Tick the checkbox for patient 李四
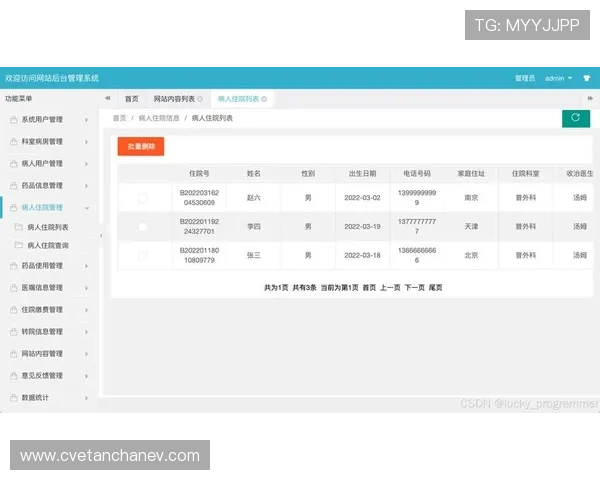The height and width of the screenshot is (480, 600). 142,227
